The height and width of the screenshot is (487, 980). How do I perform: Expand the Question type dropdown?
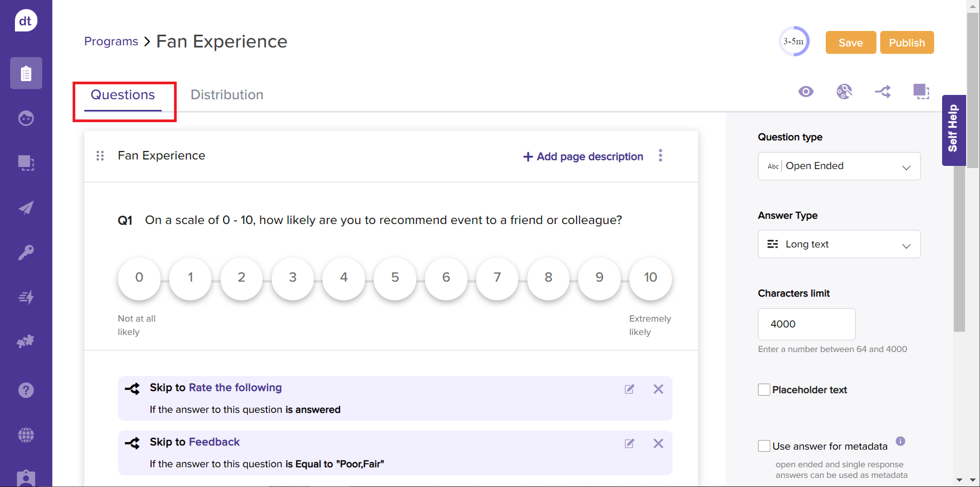click(839, 166)
